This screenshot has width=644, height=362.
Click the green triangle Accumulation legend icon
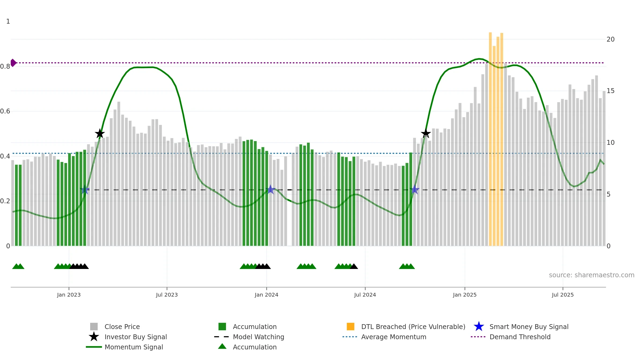tap(222, 346)
